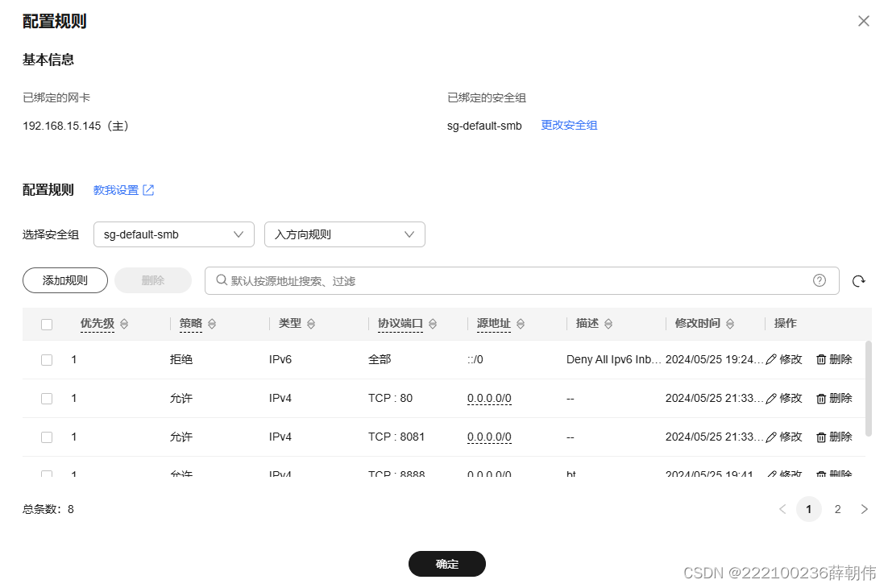Check the IPv6 deny rule row checkbox
888x588 pixels.
click(x=46, y=359)
